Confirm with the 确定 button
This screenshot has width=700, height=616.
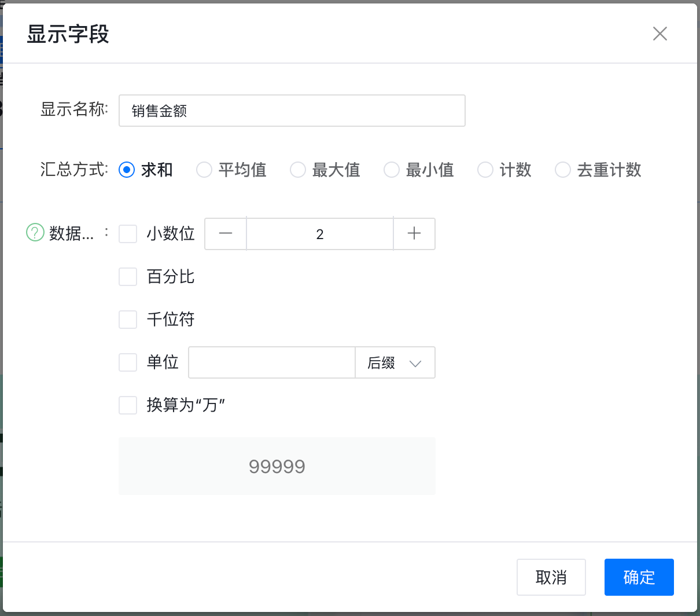pyautogui.click(x=639, y=577)
